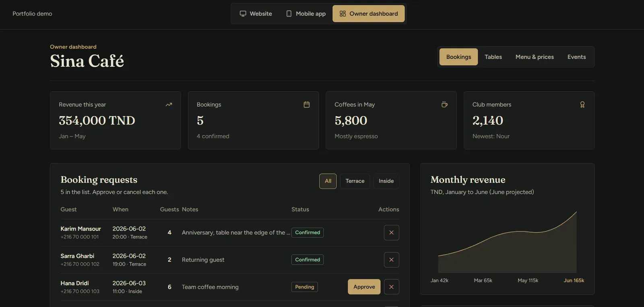Click the coffee cup icon on Coffees card
Screen dimensions: 644x307
tap(444, 105)
